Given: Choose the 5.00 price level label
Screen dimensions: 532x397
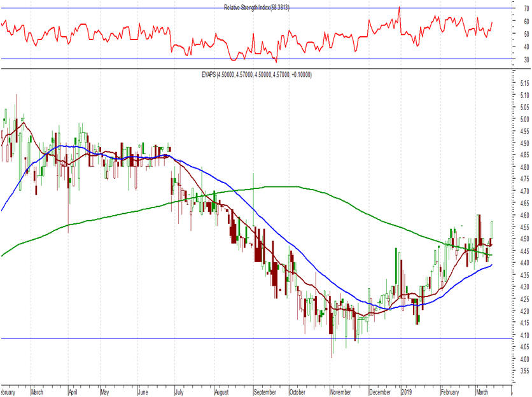Looking at the screenshot, I should (524, 119).
